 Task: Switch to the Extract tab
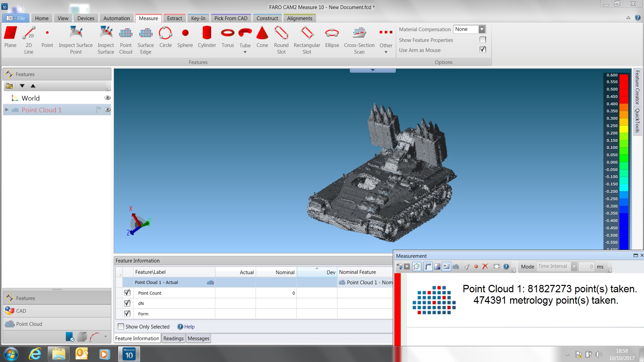[174, 18]
